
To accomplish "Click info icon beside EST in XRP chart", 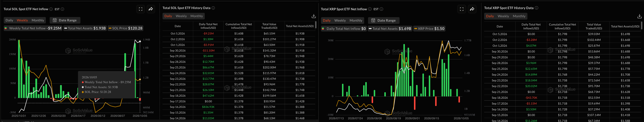I will (382, 9).
